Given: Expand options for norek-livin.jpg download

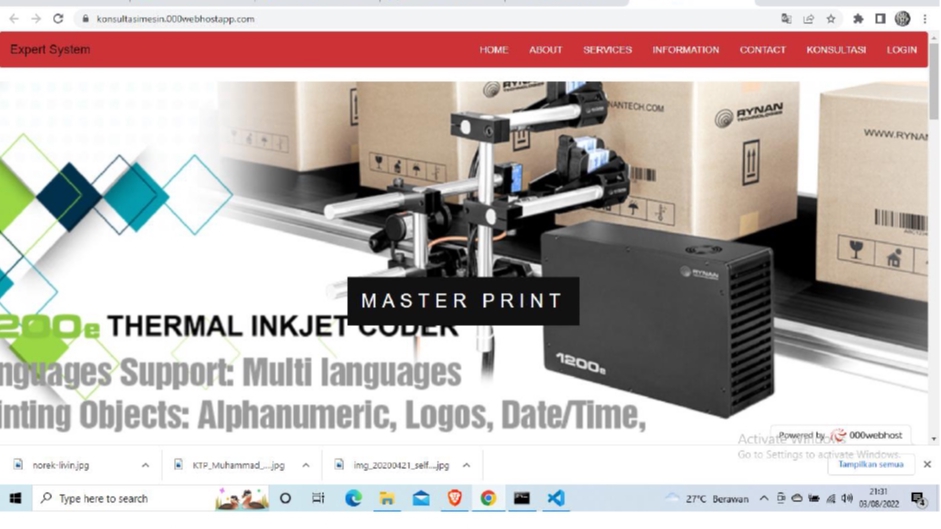Looking at the screenshot, I should pos(145,465).
